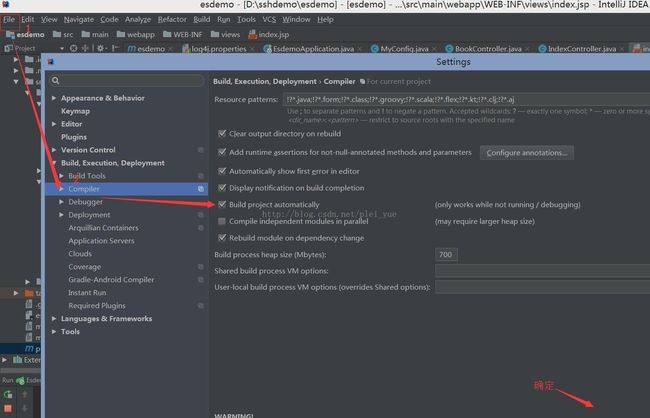
Task: Click the scroll-from-source target icon in Project toolbar
Action: (x=73, y=48)
